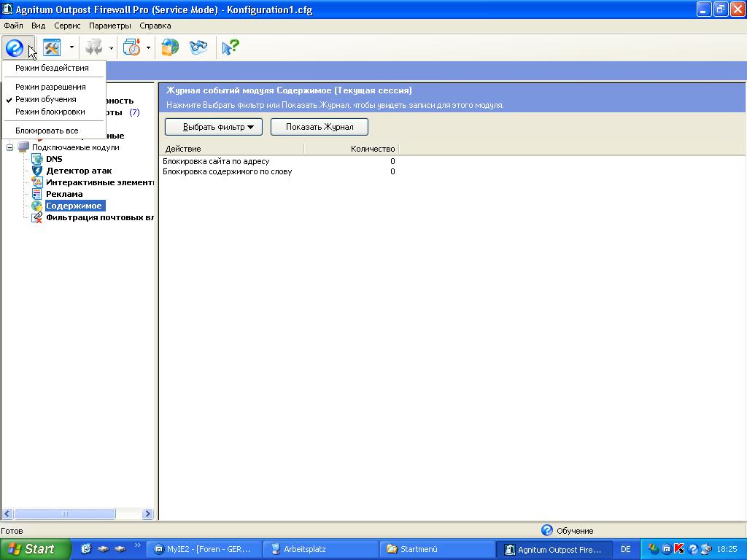Select DNS tree item

click(54, 159)
